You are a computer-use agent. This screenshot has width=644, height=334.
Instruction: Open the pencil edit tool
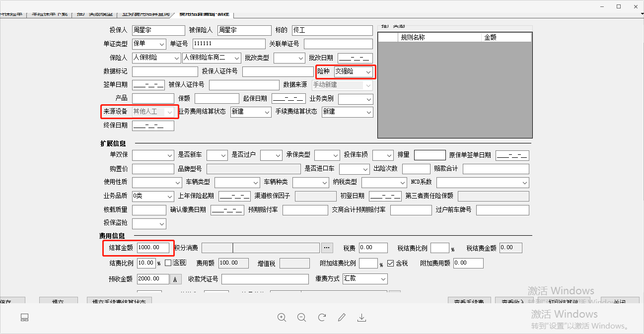coord(342,318)
